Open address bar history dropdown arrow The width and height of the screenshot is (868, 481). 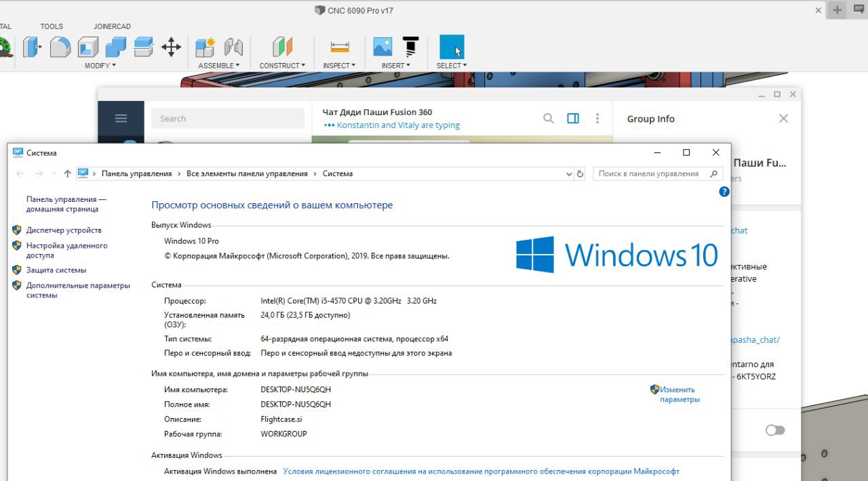[x=569, y=174]
